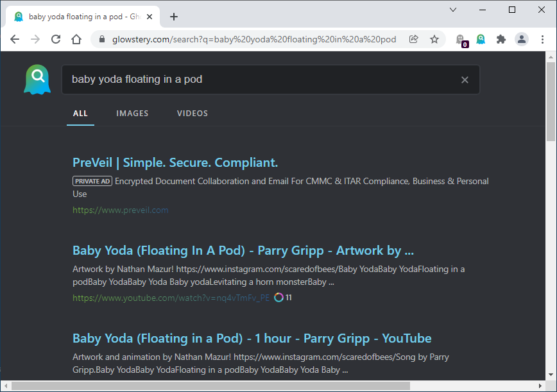Click the browser back arrow
Image resolution: width=557 pixels, height=392 pixels.
(x=15, y=39)
